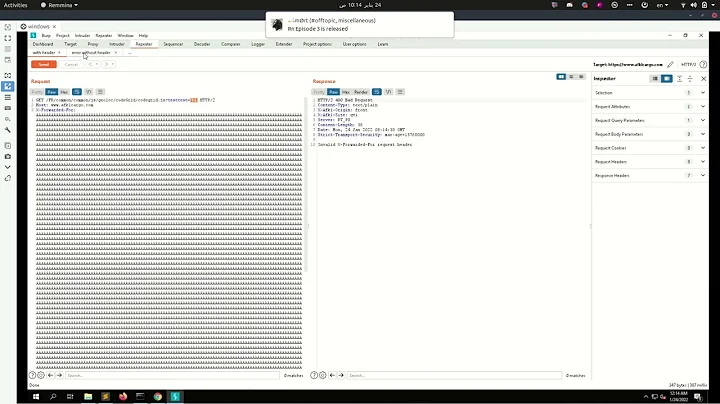The width and height of the screenshot is (720, 404).
Task: Open request search help icon
Action: pos(33,375)
